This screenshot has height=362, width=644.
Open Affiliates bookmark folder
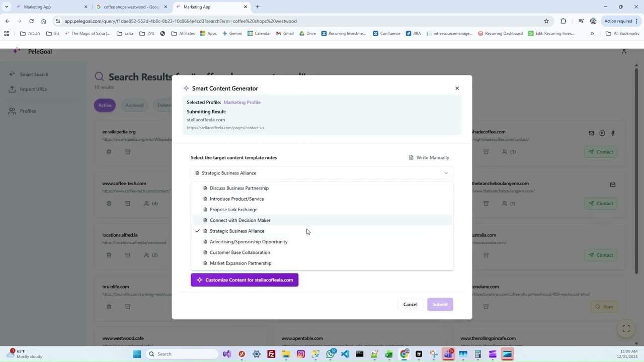[183, 34]
